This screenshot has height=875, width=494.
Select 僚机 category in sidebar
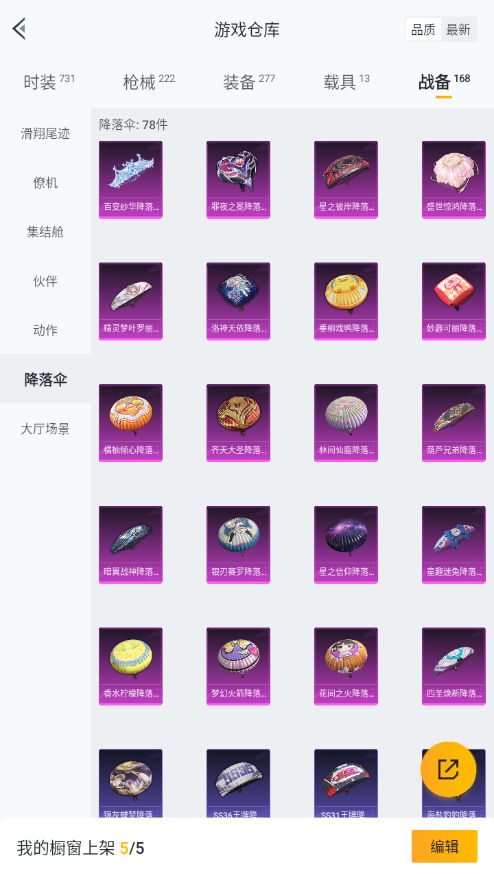(45, 182)
